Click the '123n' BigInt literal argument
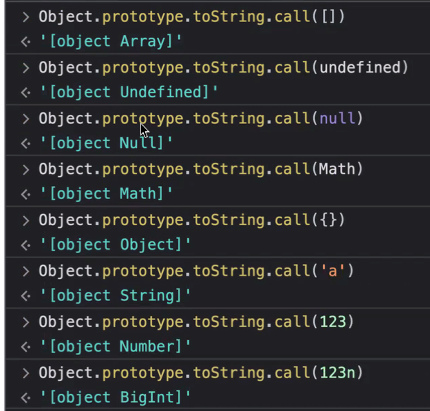 click(337, 372)
